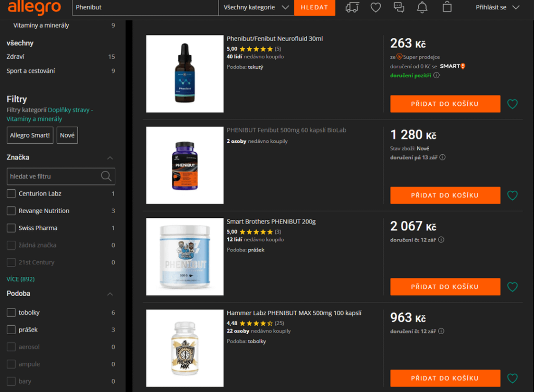Click the HLEDAT search button

pyautogui.click(x=314, y=7)
